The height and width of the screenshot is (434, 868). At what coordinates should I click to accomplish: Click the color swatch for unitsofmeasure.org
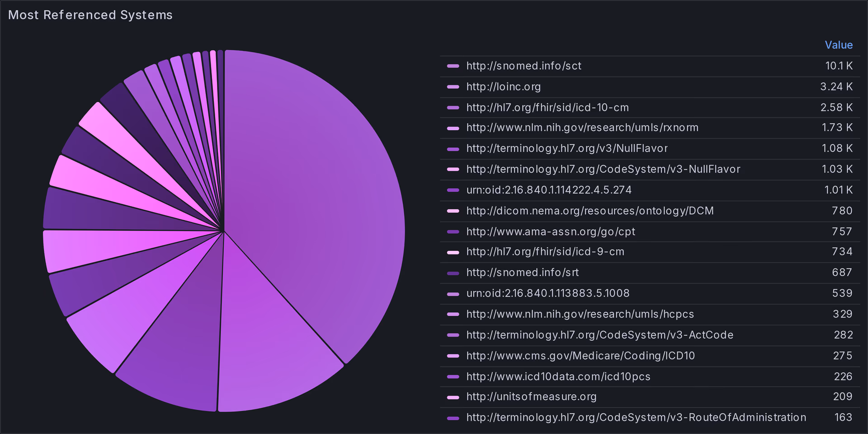[x=453, y=397]
